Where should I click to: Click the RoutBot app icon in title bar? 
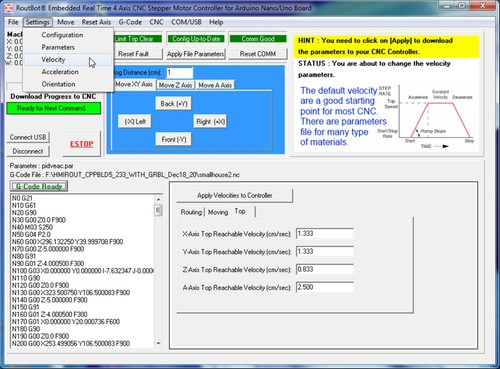pos(9,8)
